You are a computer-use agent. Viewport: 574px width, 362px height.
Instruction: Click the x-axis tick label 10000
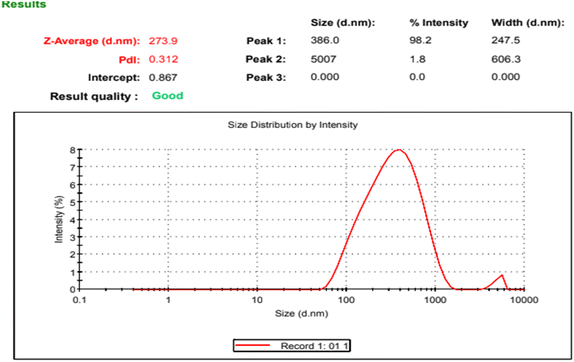(x=524, y=301)
